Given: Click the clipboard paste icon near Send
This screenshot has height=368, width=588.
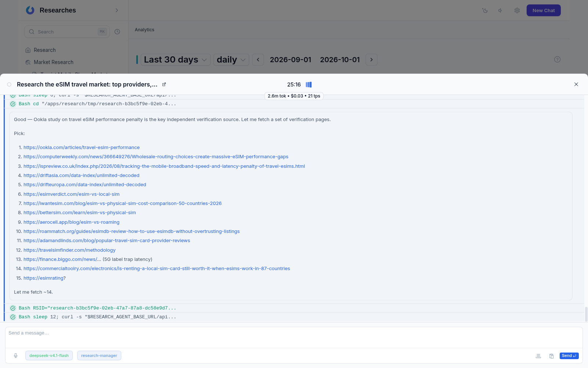Looking at the screenshot, I should (x=552, y=356).
